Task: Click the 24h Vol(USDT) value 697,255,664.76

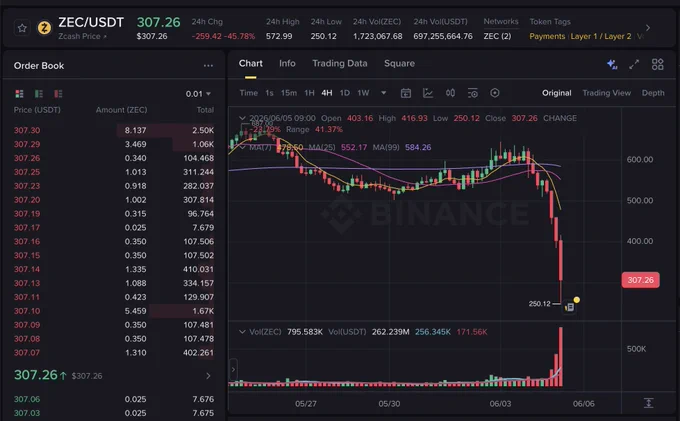Action: click(x=443, y=36)
